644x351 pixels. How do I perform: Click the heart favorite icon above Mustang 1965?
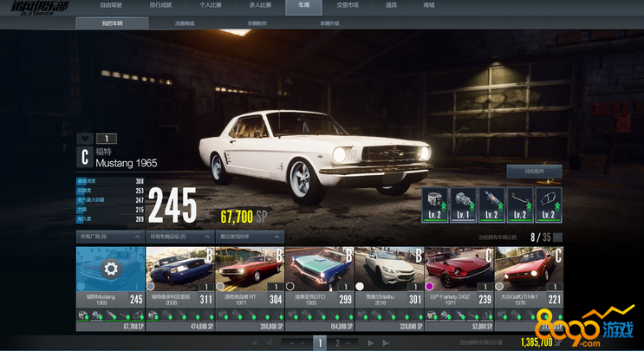pyautogui.click(x=84, y=138)
